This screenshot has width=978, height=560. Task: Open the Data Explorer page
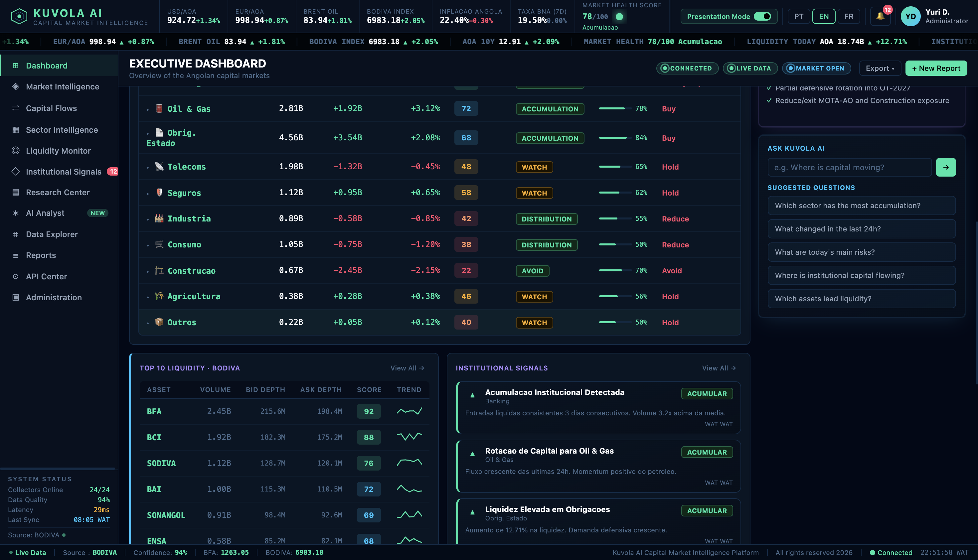[59, 234]
